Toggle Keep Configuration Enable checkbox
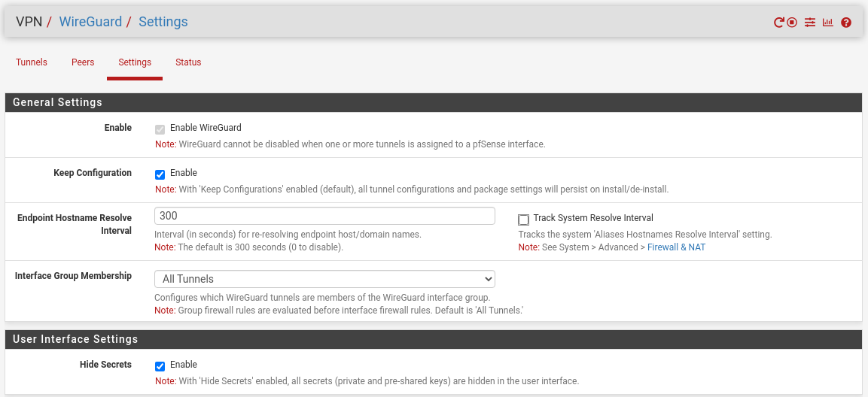 pyautogui.click(x=160, y=174)
